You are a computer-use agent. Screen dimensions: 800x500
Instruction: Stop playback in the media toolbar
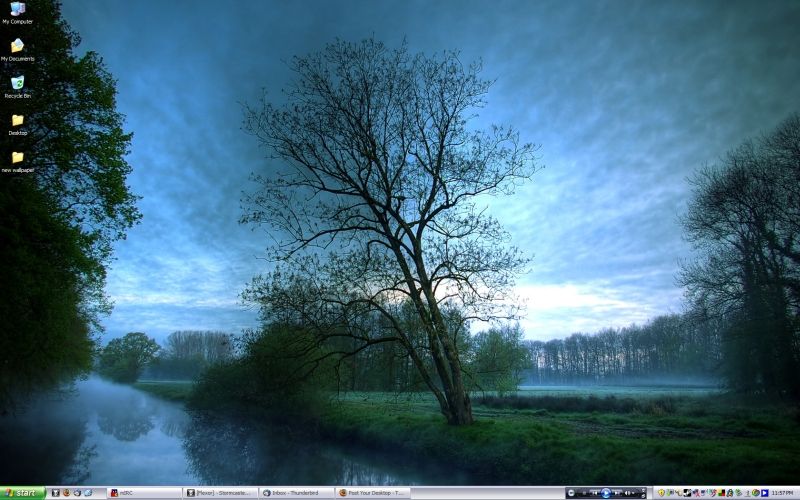(x=584, y=493)
